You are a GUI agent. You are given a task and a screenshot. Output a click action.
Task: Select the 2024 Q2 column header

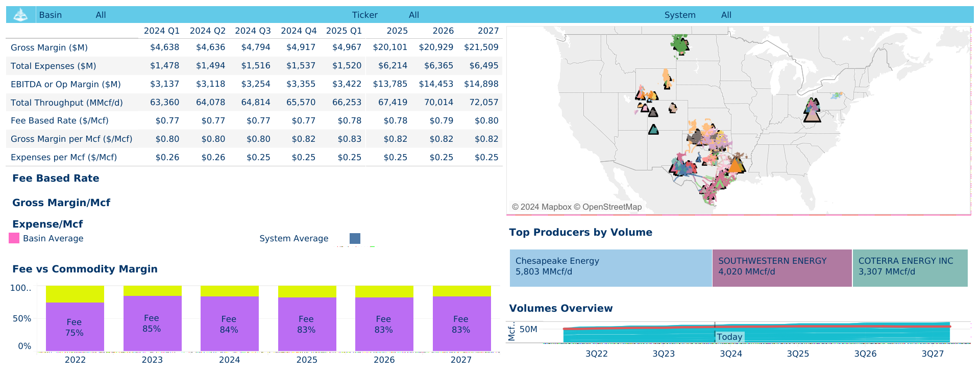coord(208,31)
